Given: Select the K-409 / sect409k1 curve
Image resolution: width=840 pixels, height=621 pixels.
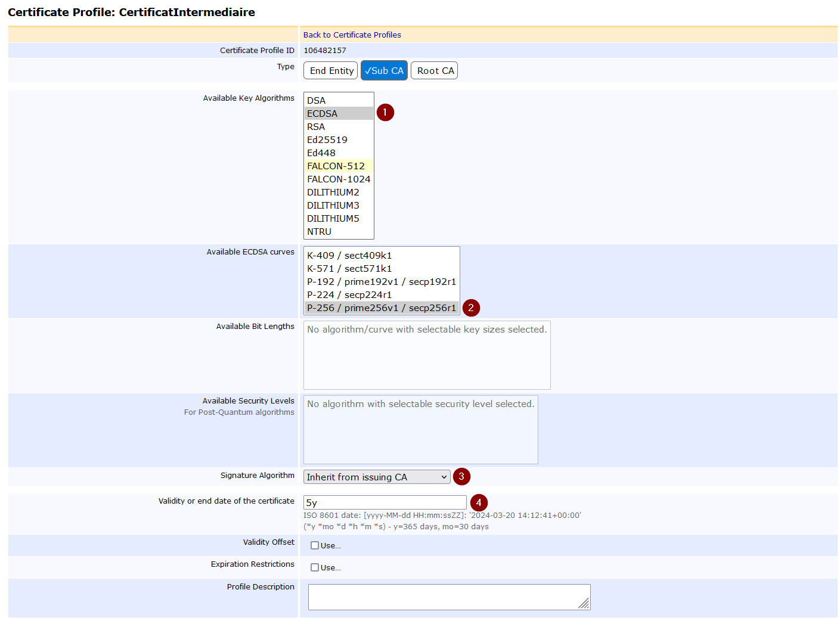Looking at the screenshot, I should 349,256.
